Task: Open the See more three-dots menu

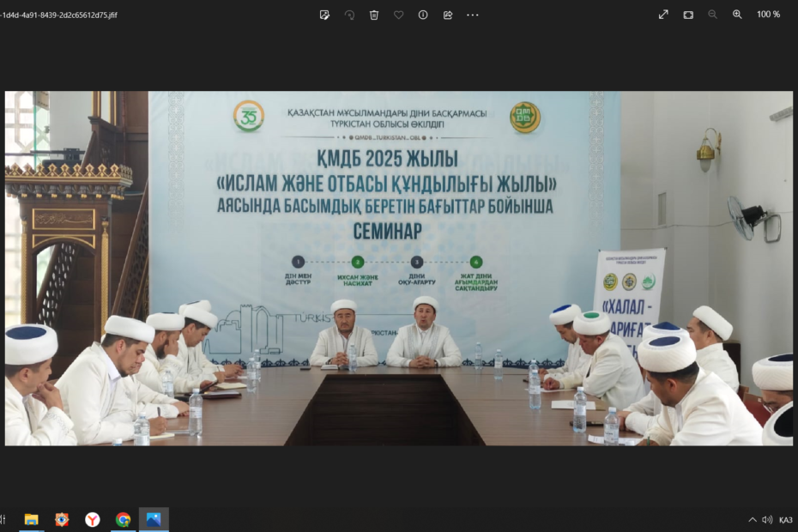Action: pos(473,15)
